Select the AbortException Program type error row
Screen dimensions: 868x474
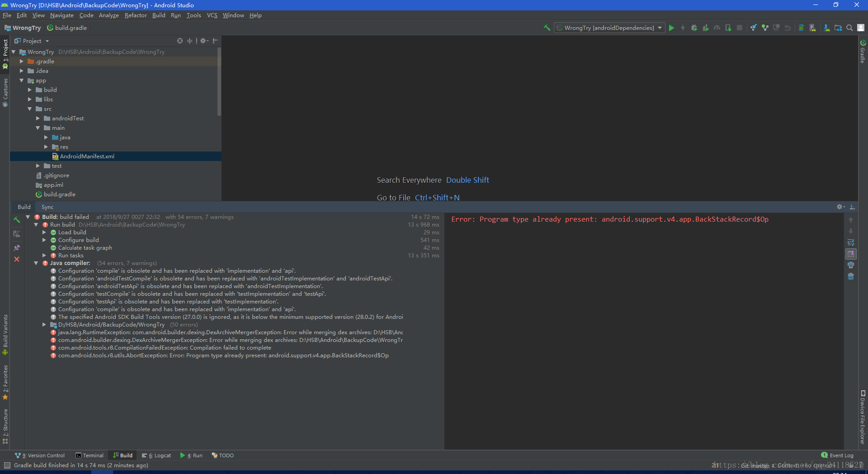tap(223, 355)
